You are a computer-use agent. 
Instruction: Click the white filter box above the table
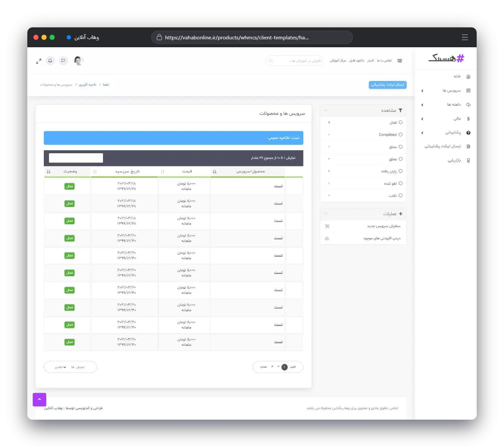click(76, 158)
